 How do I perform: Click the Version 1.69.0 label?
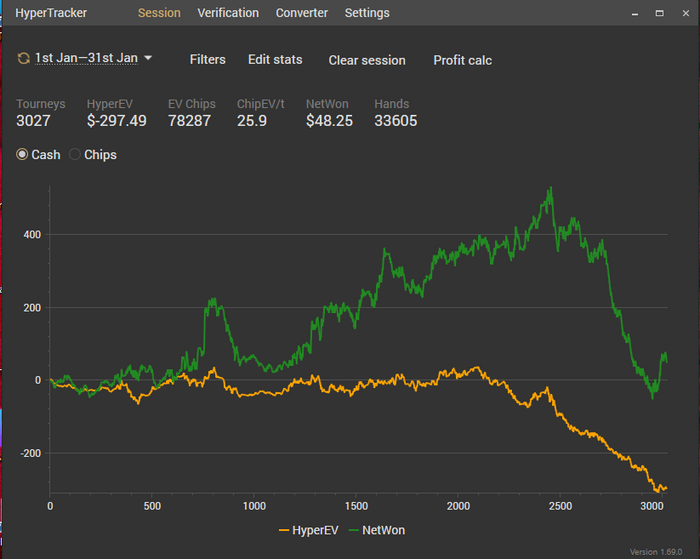(656, 552)
